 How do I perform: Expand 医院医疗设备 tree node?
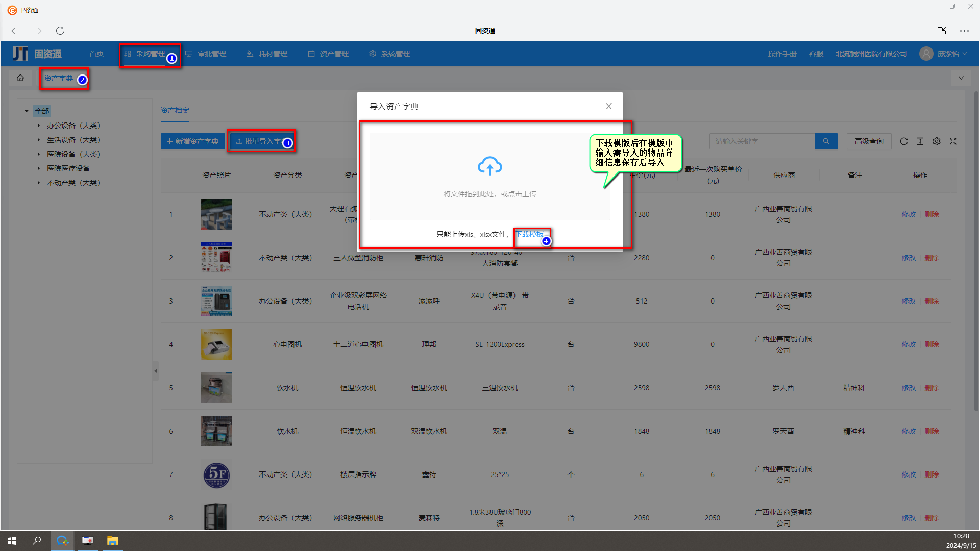pyautogui.click(x=38, y=168)
